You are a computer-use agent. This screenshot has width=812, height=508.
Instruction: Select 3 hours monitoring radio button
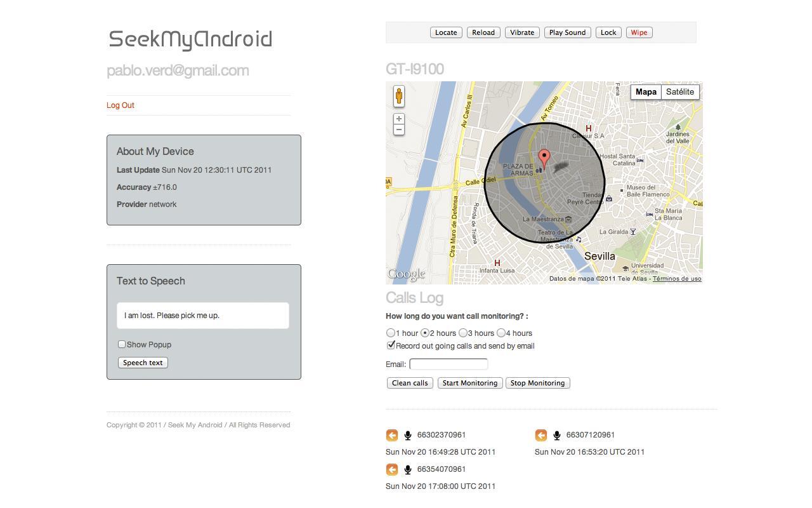(x=463, y=333)
